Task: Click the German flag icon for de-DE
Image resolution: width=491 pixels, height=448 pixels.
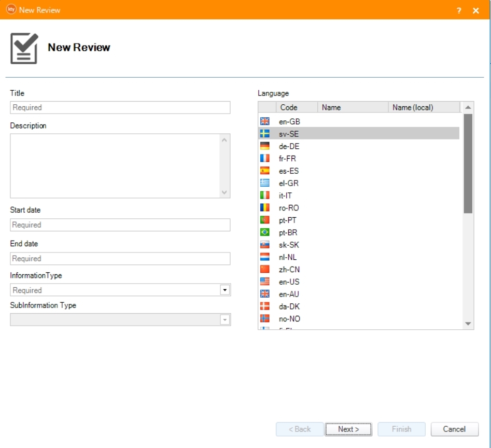Action: pos(264,146)
